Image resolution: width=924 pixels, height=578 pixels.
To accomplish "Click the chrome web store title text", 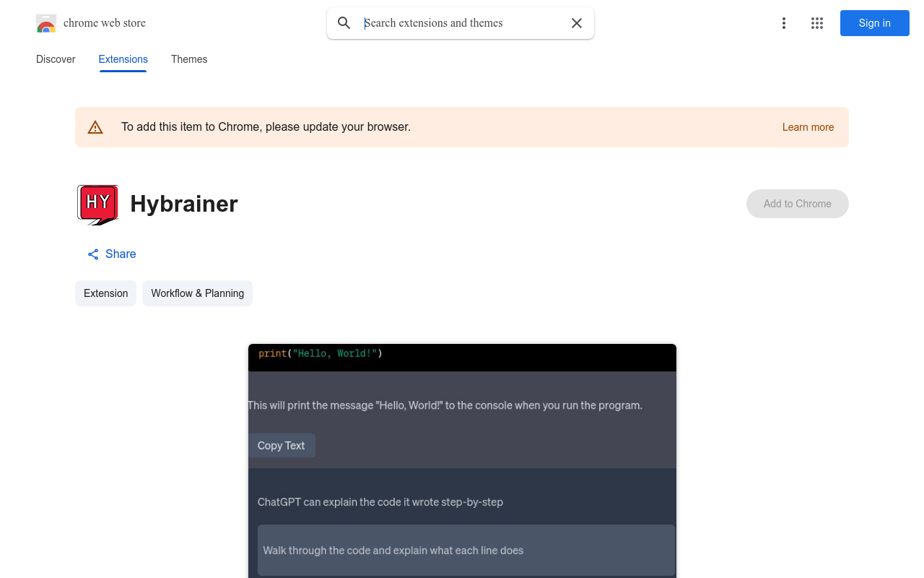I will pyautogui.click(x=105, y=23).
